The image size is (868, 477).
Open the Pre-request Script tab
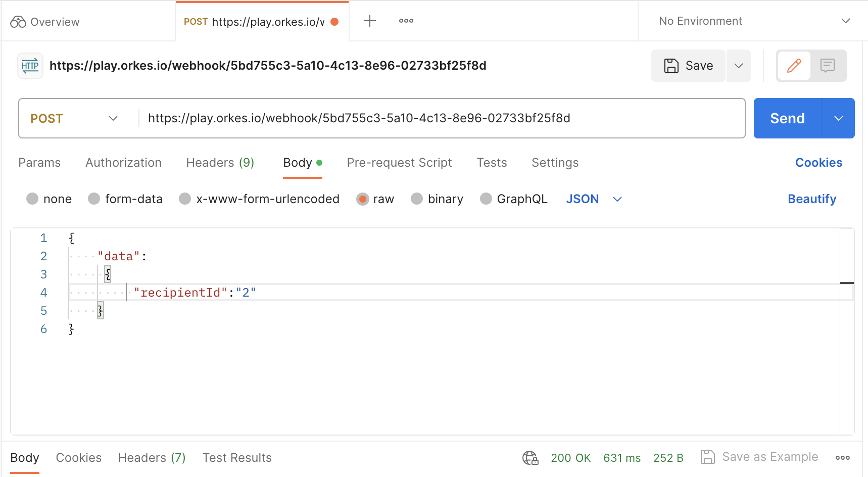399,163
